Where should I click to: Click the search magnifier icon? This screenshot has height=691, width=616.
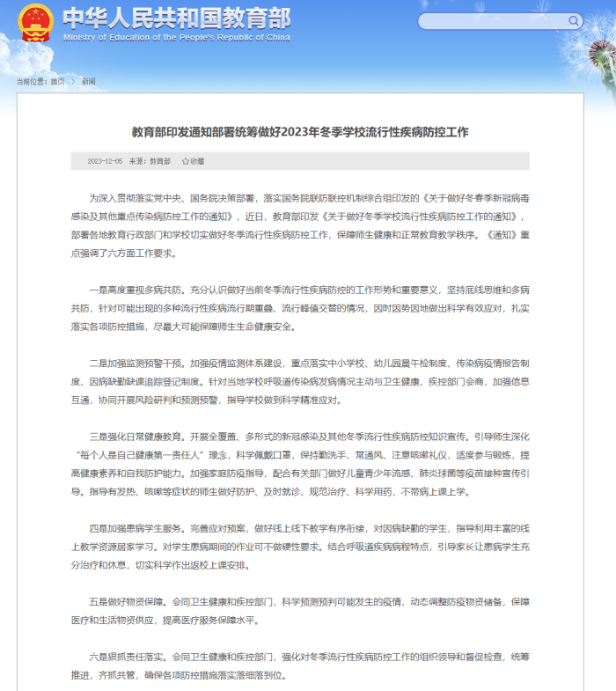pos(573,21)
